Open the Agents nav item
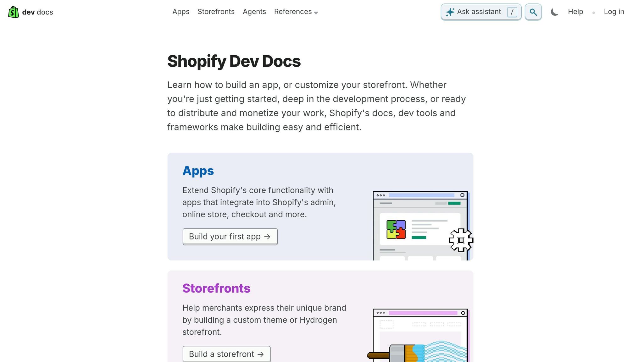This screenshot has width=644, height=362. pyautogui.click(x=254, y=12)
